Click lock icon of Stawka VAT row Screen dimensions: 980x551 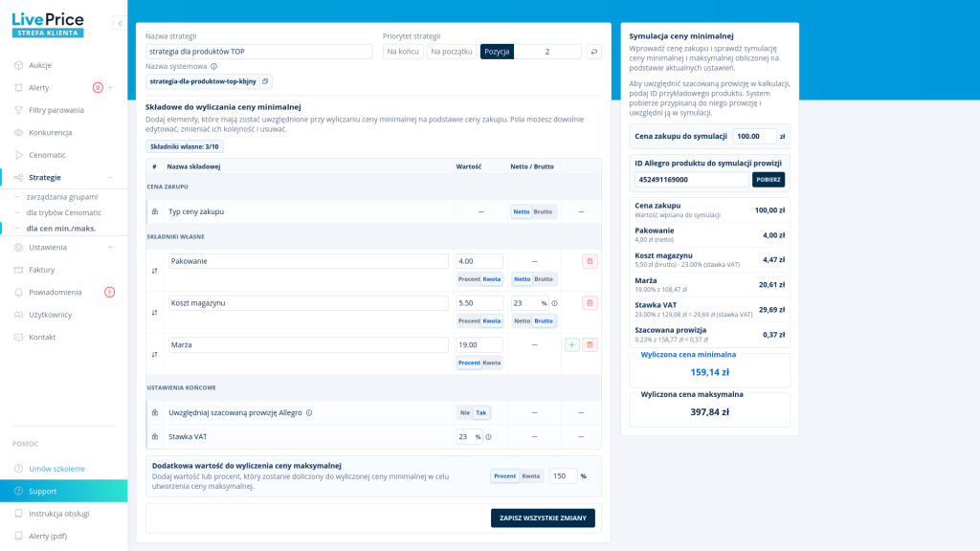click(x=155, y=436)
